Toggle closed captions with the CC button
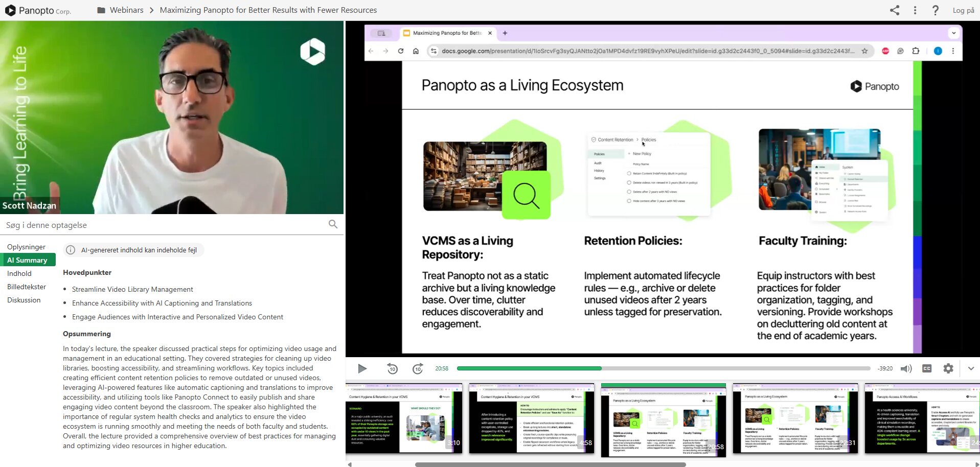980x467 pixels. pyautogui.click(x=927, y=368)
